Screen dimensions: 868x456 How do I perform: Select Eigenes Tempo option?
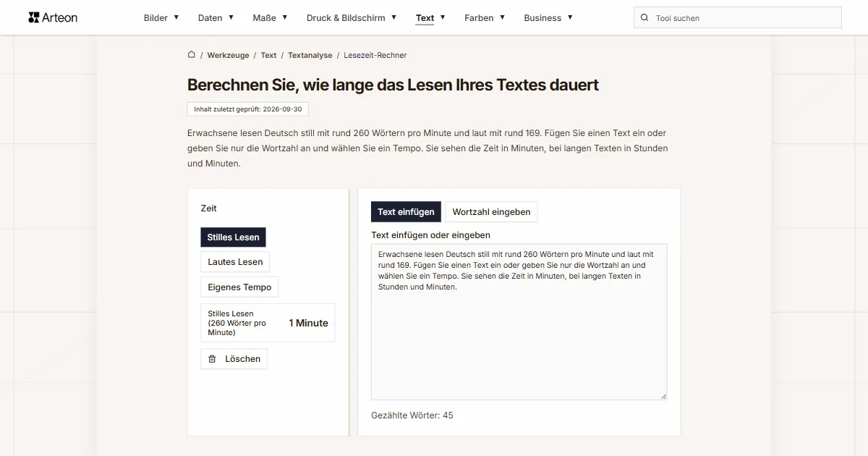point(239,287)
